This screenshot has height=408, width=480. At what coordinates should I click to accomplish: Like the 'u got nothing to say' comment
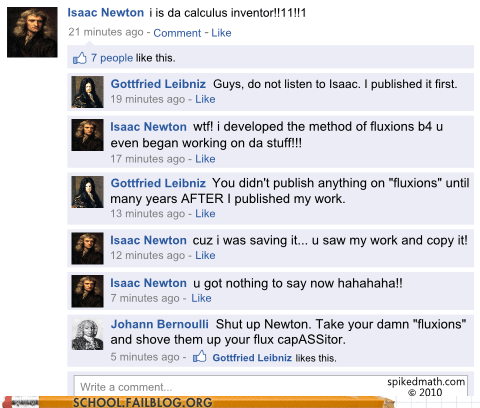(x=201, y=298)
